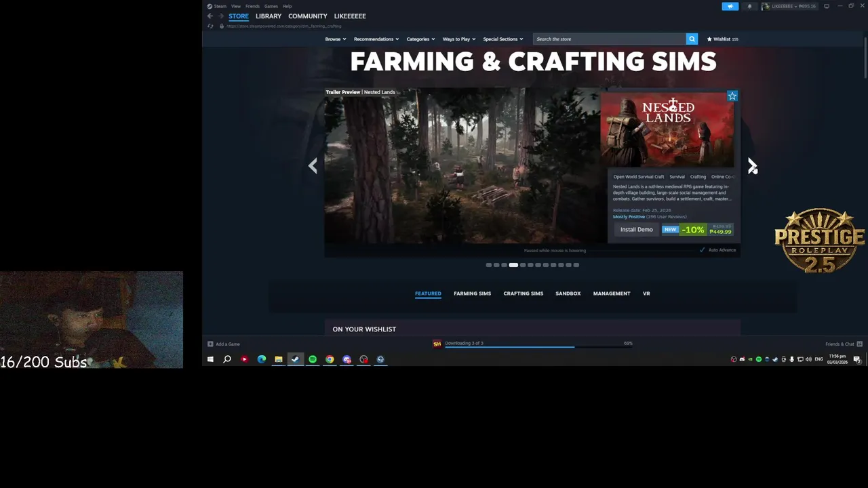Go back with the Steam back arrow
868x488 pixels.
(210, 16)
